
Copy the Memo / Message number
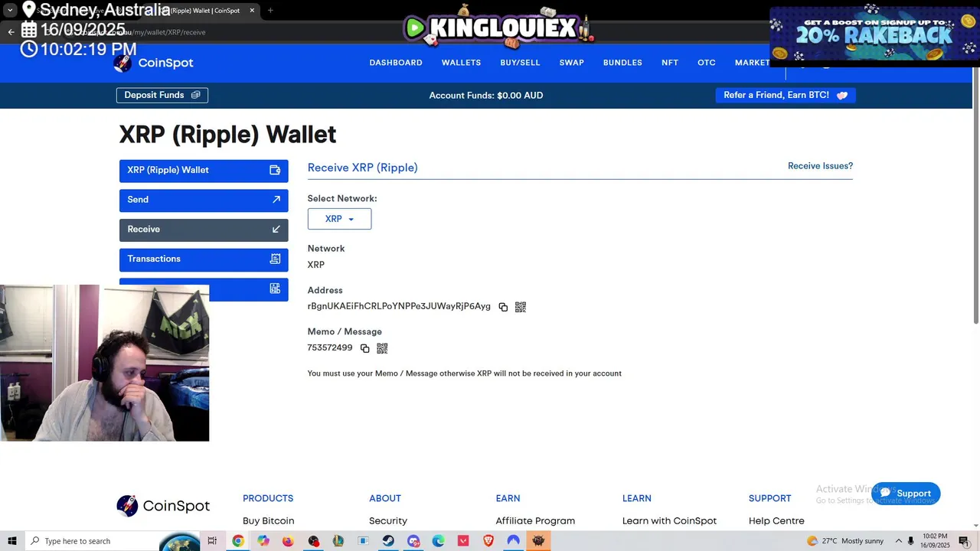point(364,348)
